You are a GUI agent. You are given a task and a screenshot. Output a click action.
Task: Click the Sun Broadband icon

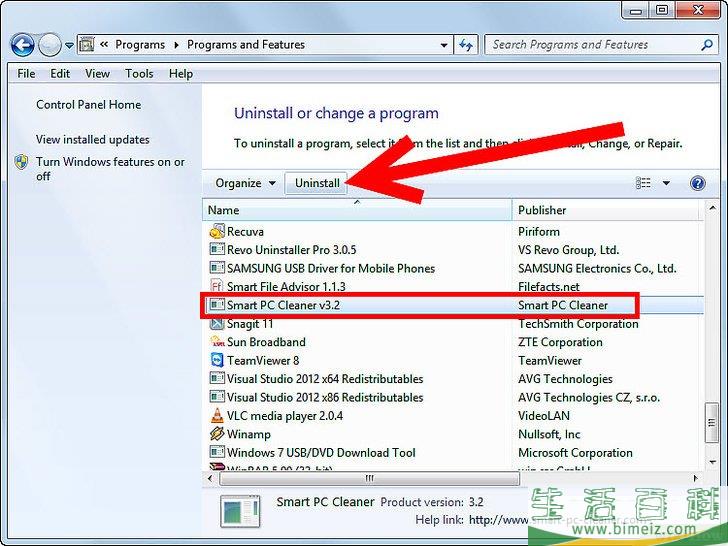[217, 342]
